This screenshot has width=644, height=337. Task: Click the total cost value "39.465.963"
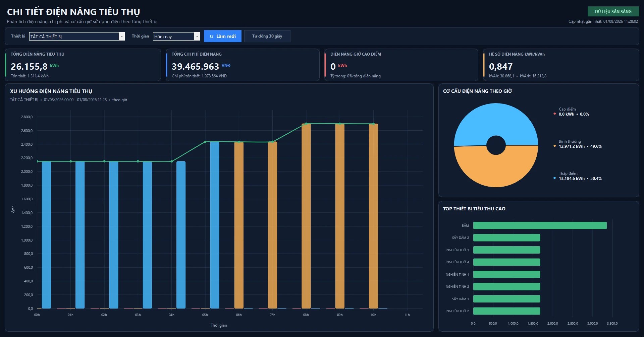195,67
